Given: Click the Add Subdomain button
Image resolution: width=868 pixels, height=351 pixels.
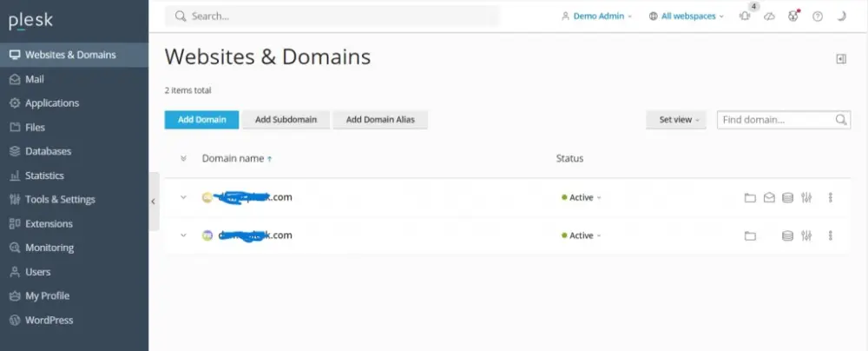Looking at the screenshot, I should [x=286, y=120].
